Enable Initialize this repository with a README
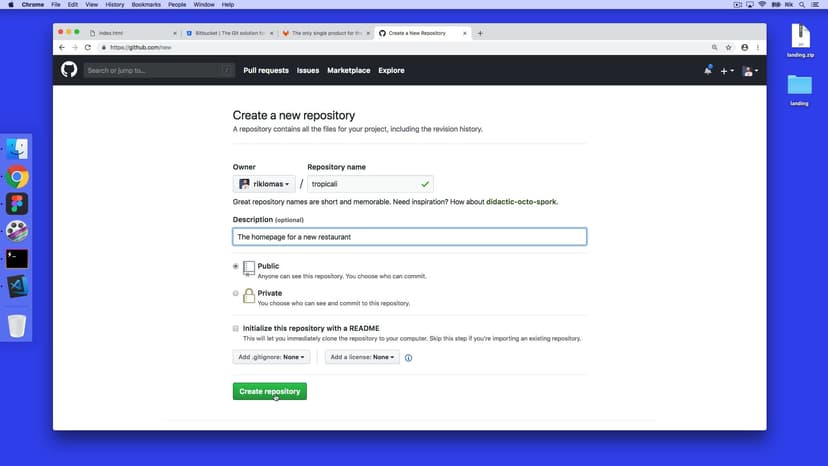The image size is (828, 466). click(x=236, y=328)
